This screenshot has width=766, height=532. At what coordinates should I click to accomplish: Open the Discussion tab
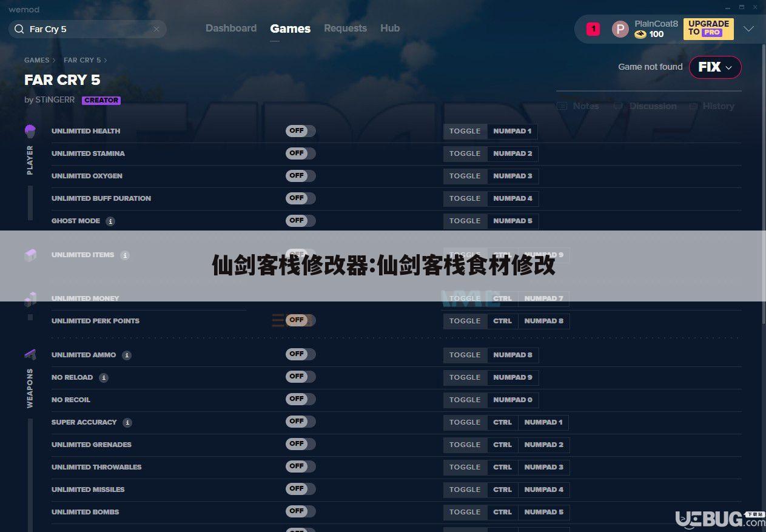click(645, 106)
